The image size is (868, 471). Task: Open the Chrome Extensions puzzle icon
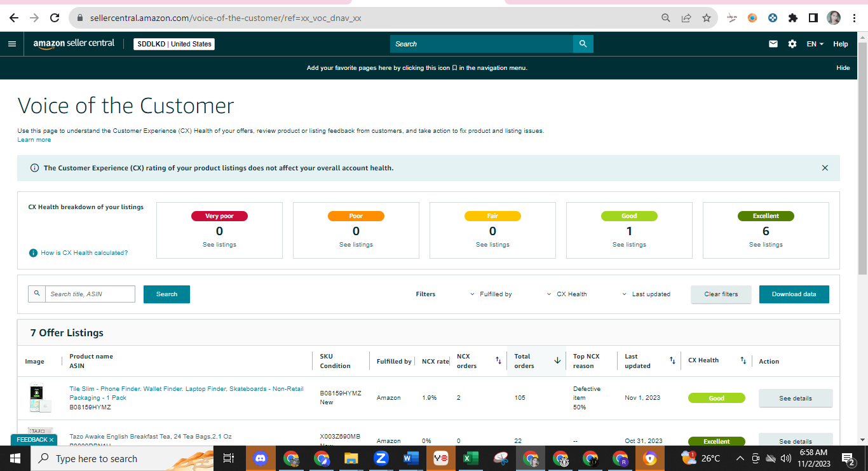[x=793, y=18]
